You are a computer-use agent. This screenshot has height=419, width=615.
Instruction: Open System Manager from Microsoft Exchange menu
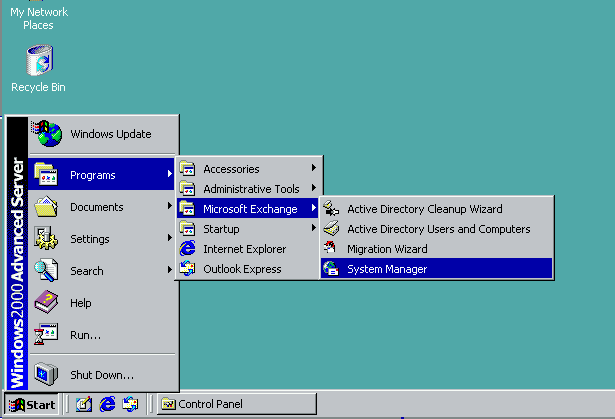point(436,269)
